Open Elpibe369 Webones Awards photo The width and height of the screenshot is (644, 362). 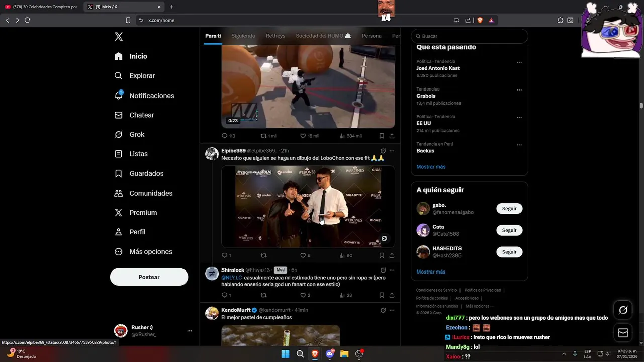point(308,207)
